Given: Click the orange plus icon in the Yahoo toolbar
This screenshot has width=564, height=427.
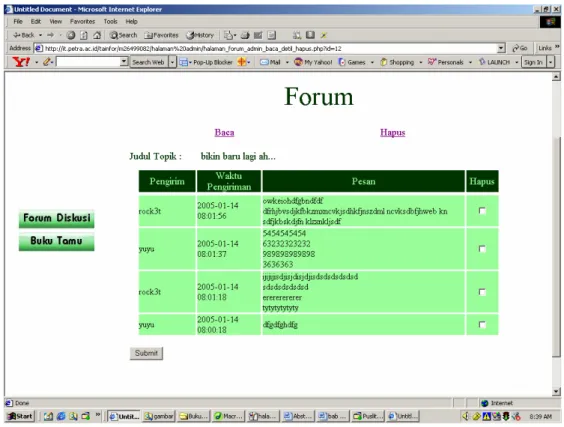Looking at the screenshot, I should coord(242,62).
